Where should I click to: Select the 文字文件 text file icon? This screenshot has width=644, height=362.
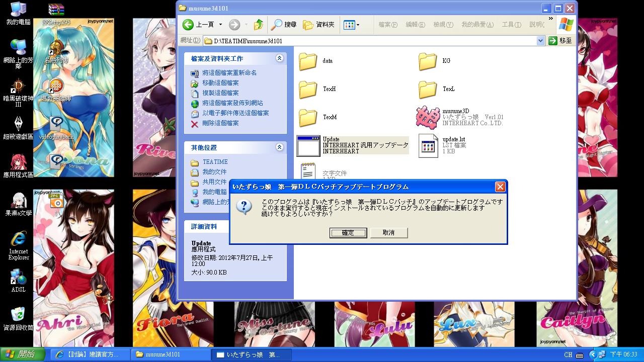(x=308, y=171)
